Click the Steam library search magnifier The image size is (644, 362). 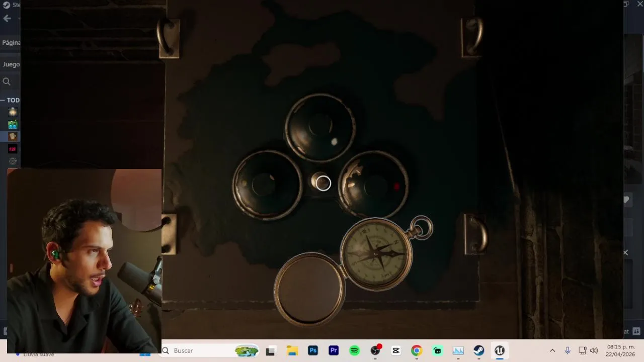[x=7, y=81]
